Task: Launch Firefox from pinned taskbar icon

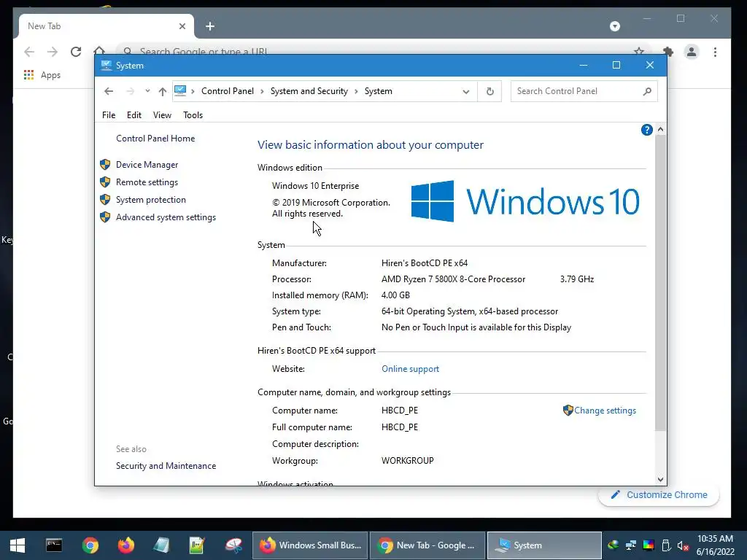Action: [x=125, y=545]
